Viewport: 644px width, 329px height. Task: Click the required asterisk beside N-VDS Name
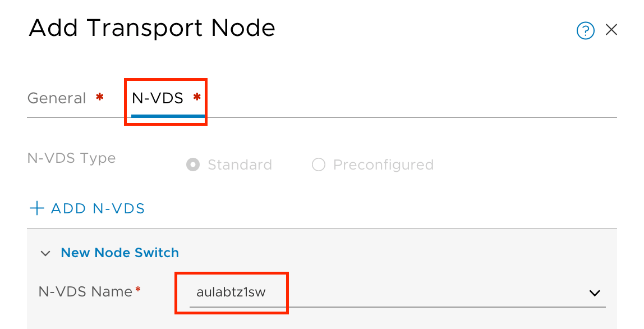click(x=138, y=290)
